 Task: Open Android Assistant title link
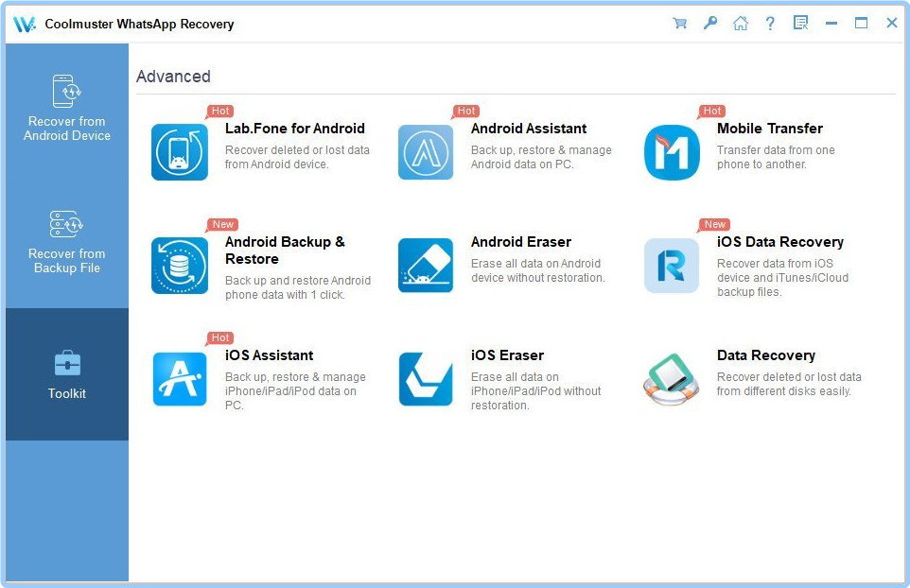[529, 129]
